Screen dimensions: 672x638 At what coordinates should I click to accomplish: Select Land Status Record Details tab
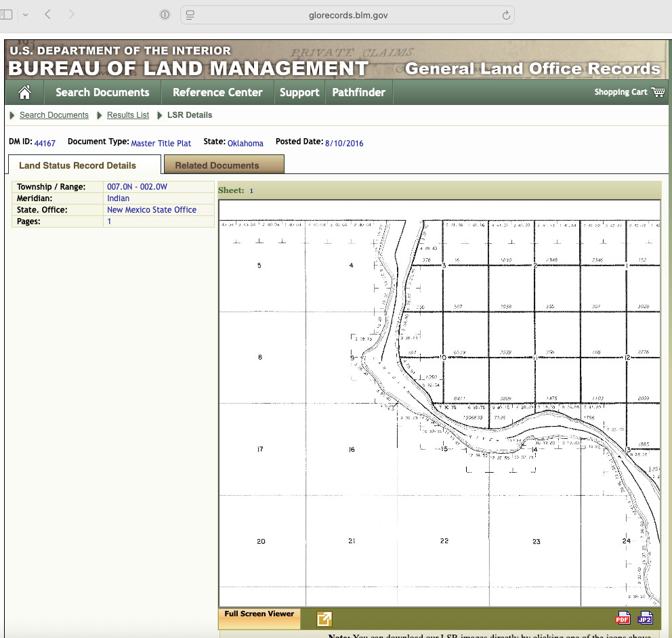pos(77,165)
